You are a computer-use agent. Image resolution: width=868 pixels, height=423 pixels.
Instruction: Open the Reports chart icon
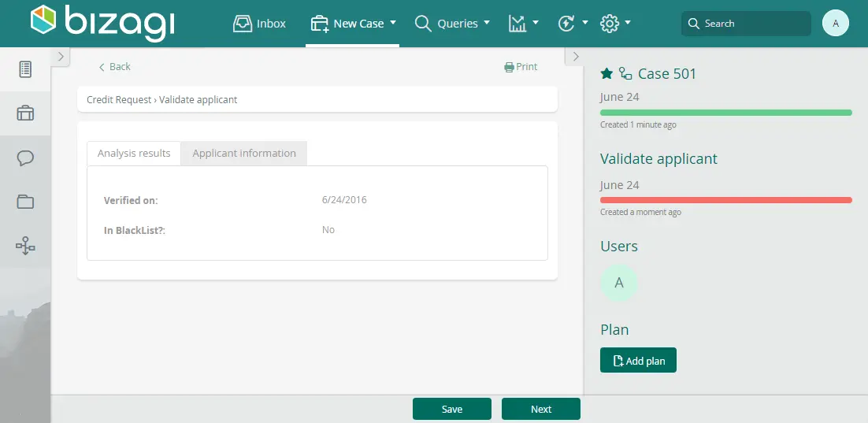click(517, 24)
